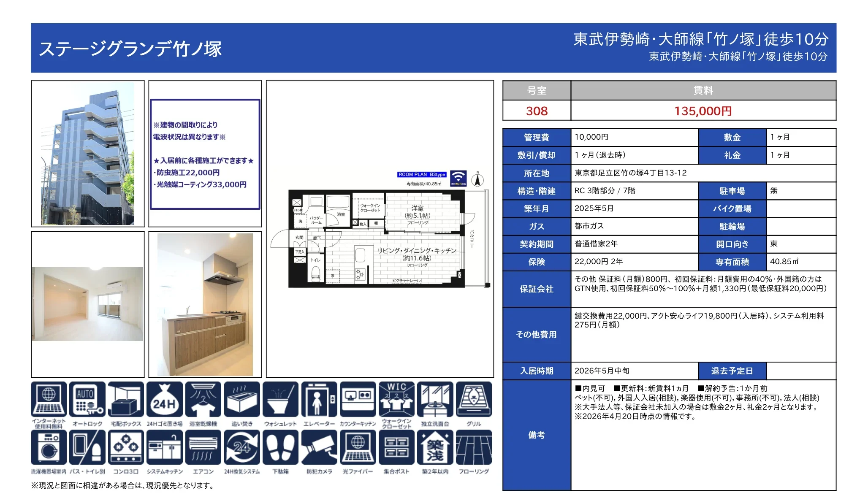Click the free internet amenity icon

coord(49,399)
